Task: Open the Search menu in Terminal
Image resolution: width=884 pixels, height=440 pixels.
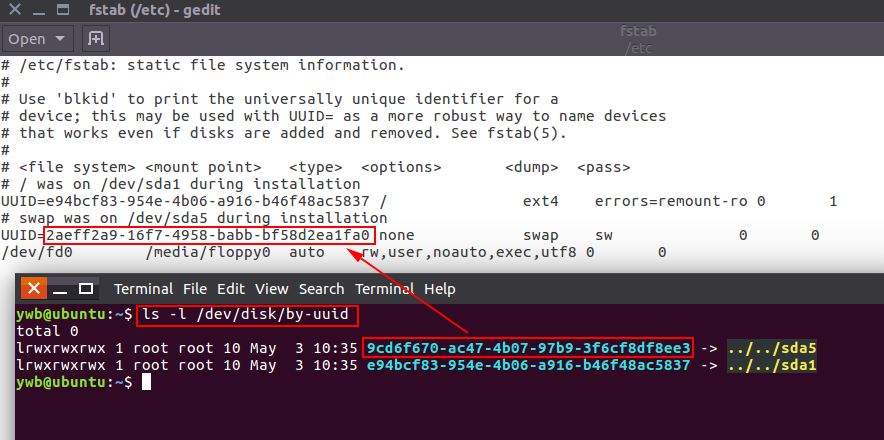Action: click(321, 289)
